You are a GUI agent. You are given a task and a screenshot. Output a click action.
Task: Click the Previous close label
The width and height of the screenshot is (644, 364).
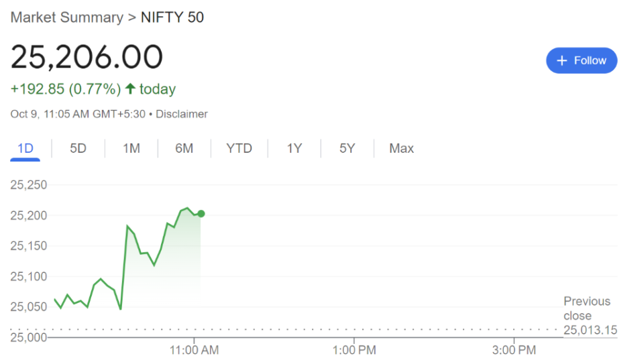click(x=587, y=308)
